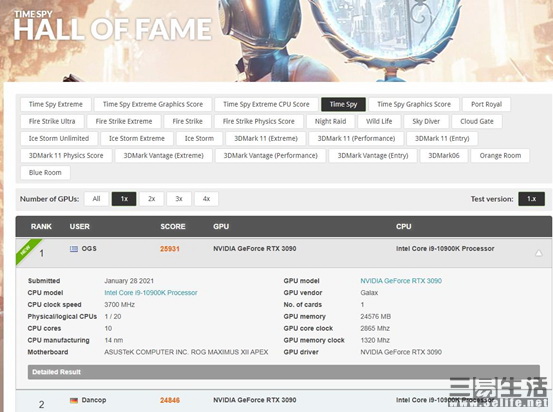Select the Cloud Gate tab
553x412 pixels.
click(x=477, y=121)
